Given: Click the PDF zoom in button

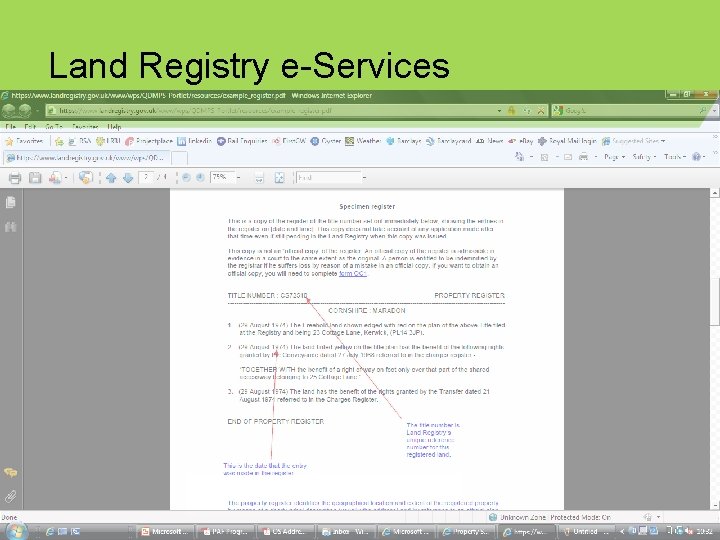Looking at the screenshot, I should coord(200,178).
